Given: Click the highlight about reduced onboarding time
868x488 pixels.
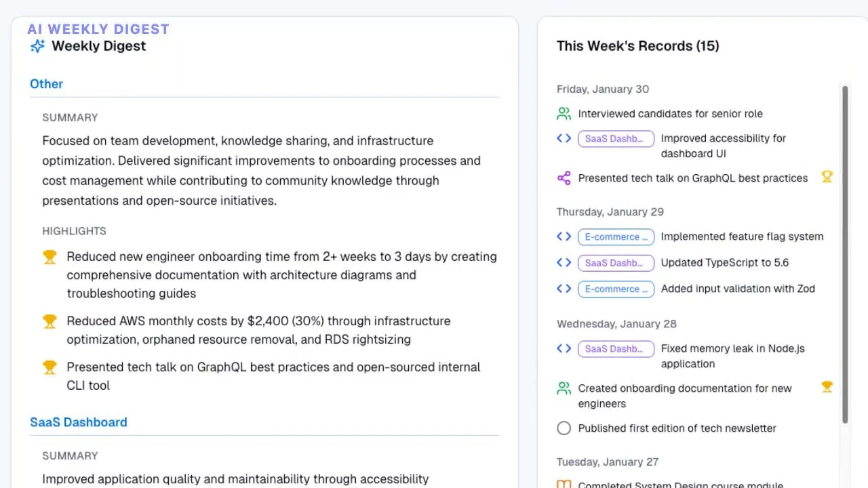Looking at the screenshot, I should pyautogui.click(x=282, y=275).
